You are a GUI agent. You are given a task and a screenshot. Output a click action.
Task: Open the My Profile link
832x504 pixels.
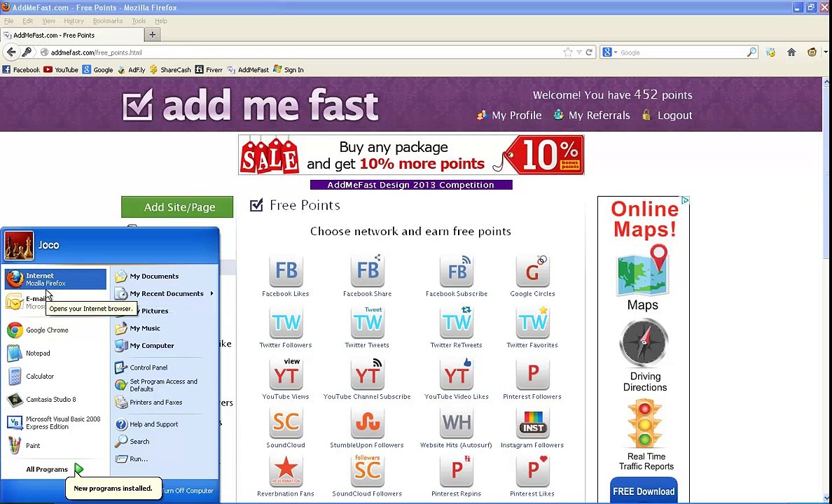click(509, 115)
